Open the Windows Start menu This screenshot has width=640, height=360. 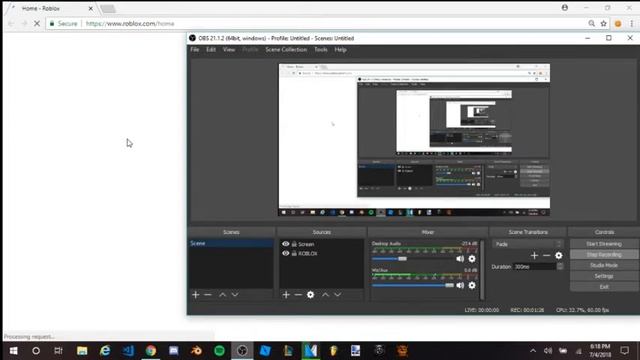[x=13, y=351]
